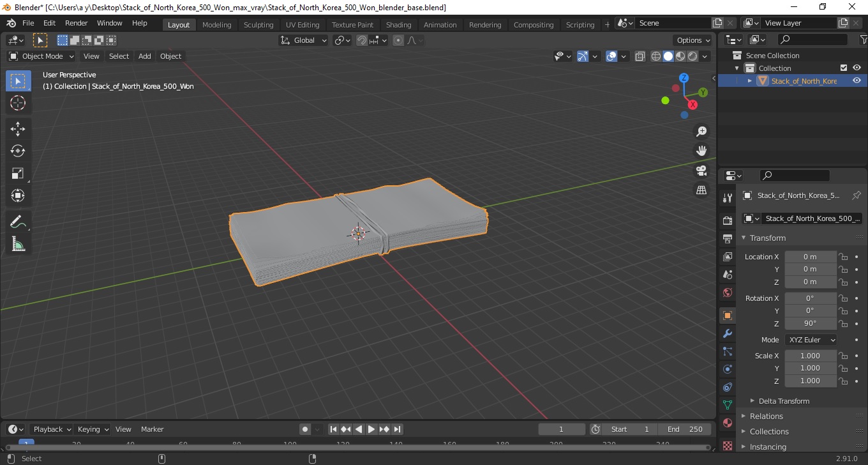Click the Scale X value field
This screenshot has height=465, width=868.
click(810, 356)
